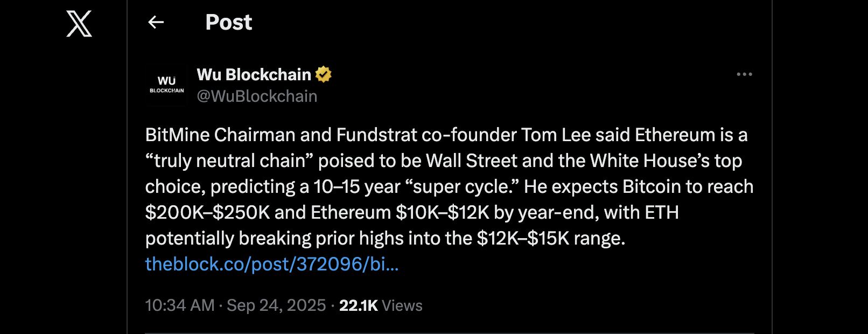Click the 10:34 AM post timestamp

[180, 305]
